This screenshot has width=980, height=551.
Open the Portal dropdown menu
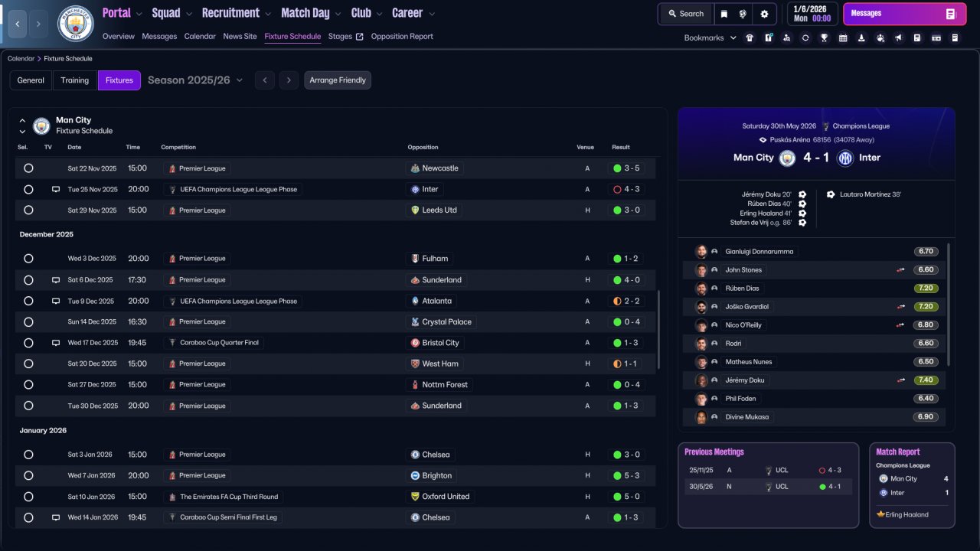122,13
